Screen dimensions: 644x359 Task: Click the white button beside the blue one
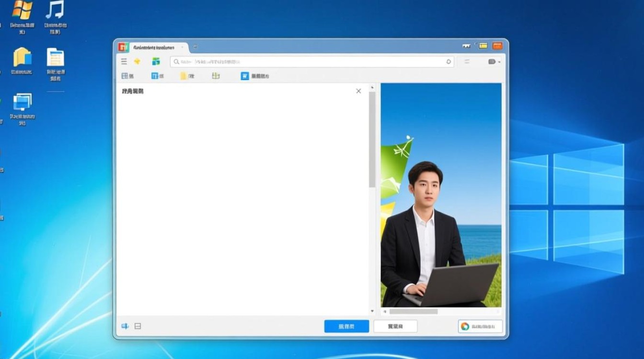pyautogui.click(x=395, y=326)
